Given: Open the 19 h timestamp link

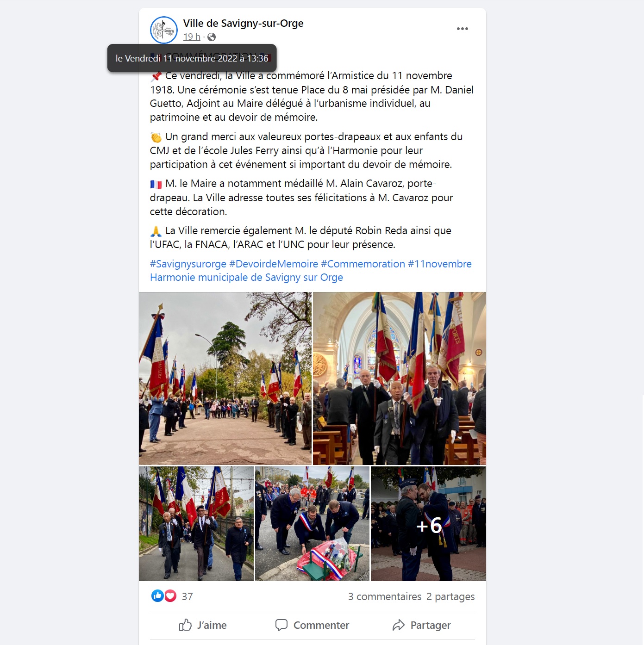Looking at the screenshot, I should tap(192, 37).
